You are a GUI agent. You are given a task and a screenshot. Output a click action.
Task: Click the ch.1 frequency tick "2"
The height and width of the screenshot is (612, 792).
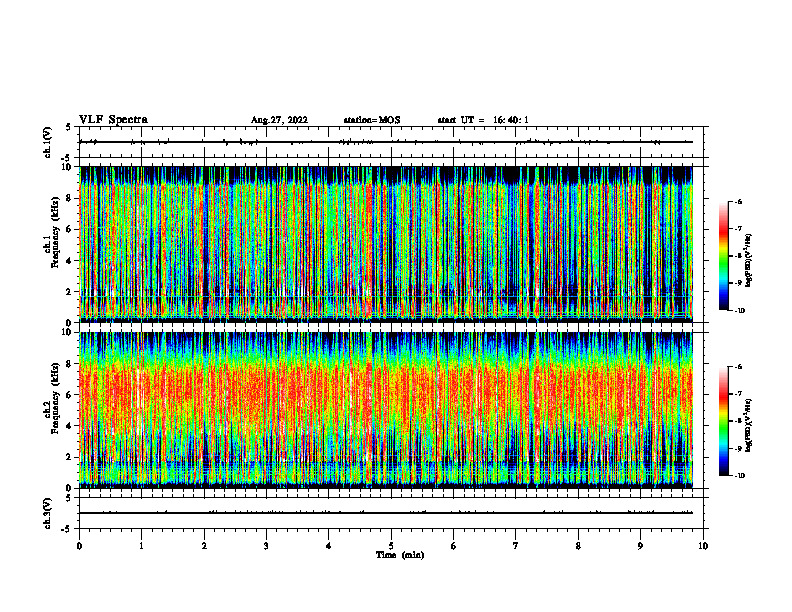(x=67, y=292)
